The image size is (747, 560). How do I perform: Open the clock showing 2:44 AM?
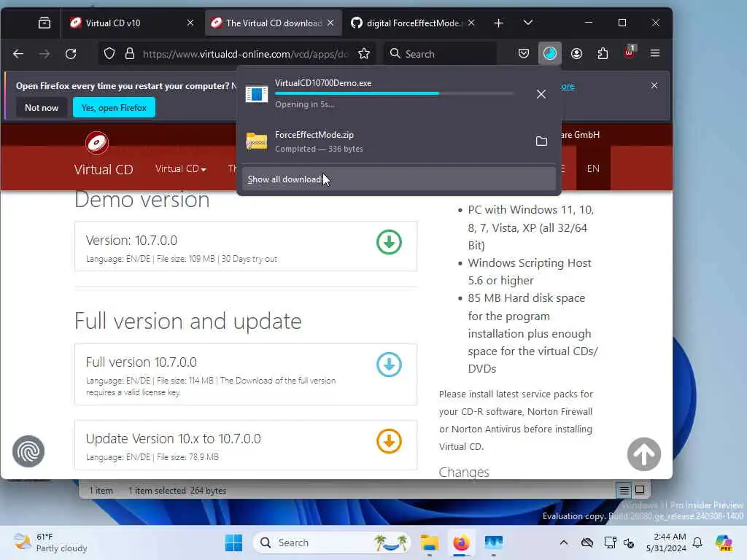click(666, 542)
